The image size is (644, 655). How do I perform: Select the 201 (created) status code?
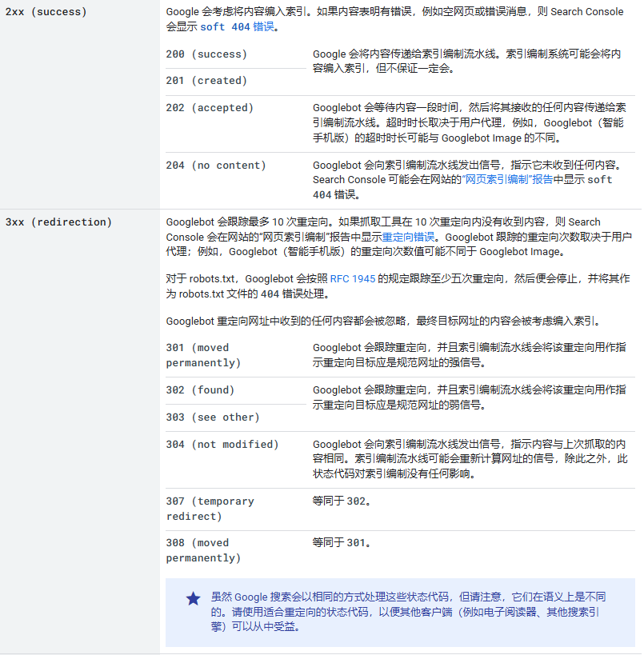[x=206, y=81]
